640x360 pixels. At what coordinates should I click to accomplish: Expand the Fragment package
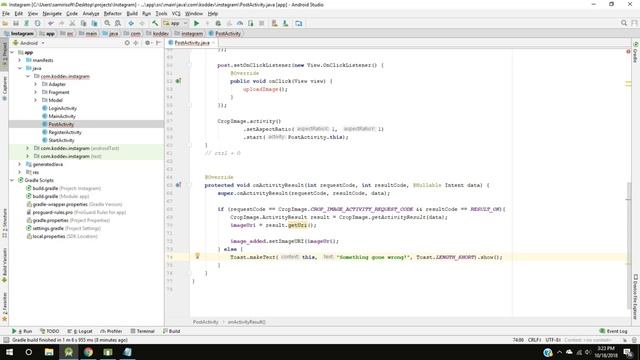point(36,92)
